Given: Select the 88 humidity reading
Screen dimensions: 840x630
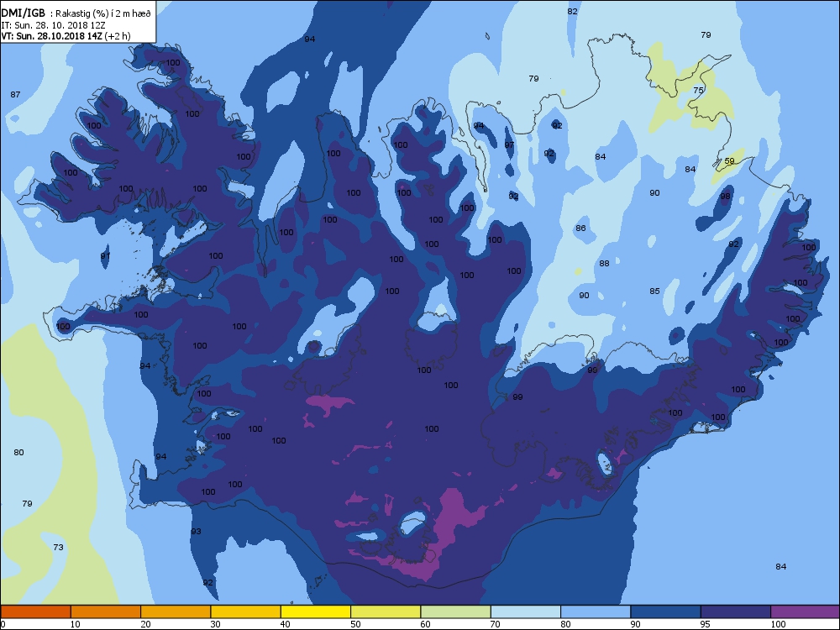Looking at the screenshot, I should tap(604, 263).
